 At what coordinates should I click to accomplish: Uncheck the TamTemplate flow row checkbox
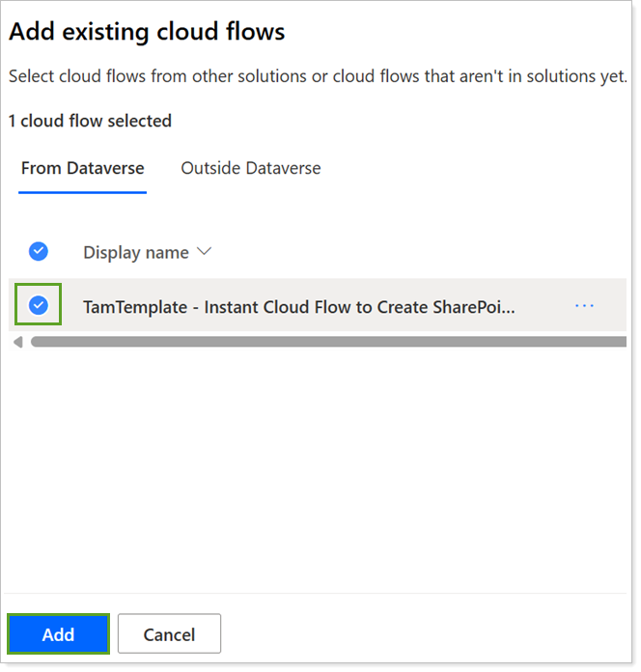point(39,305)
